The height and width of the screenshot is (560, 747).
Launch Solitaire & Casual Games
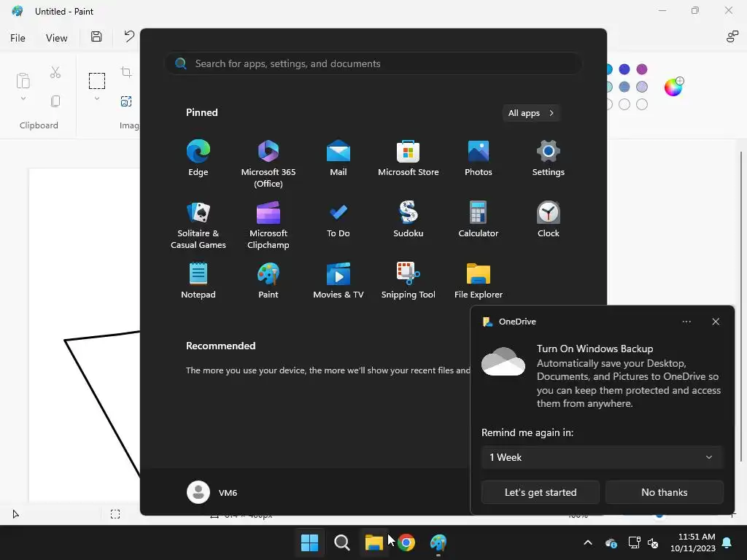(198, 225)
